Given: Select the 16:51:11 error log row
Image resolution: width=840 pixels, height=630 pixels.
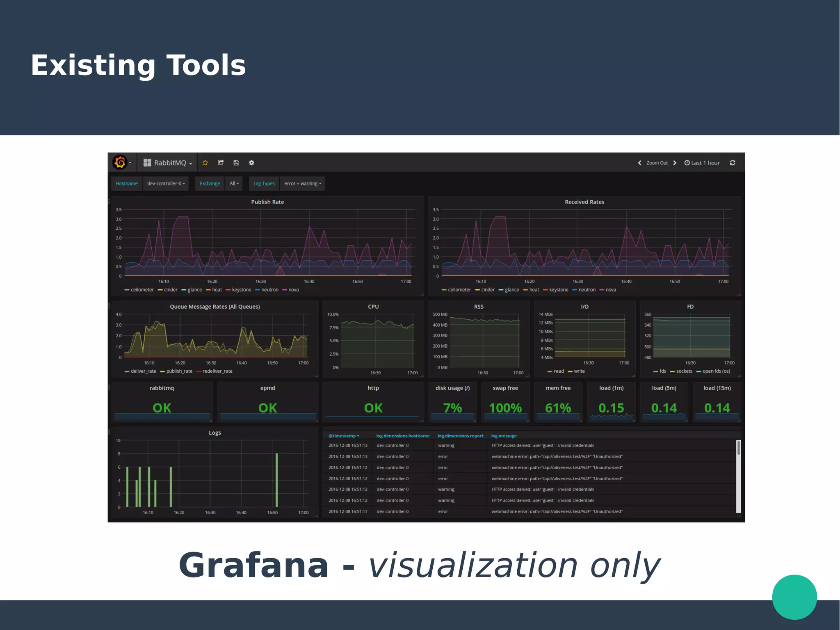Looking at the screenshot, I should [529, 511].
